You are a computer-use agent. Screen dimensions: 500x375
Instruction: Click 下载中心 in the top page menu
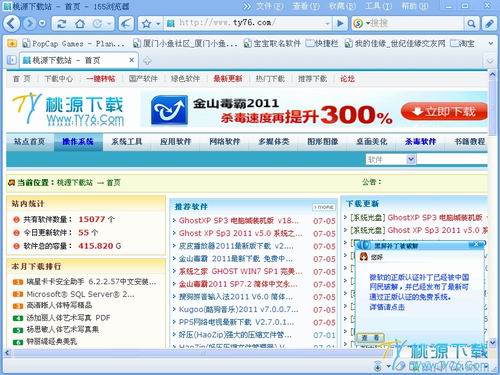pos(59,79)
